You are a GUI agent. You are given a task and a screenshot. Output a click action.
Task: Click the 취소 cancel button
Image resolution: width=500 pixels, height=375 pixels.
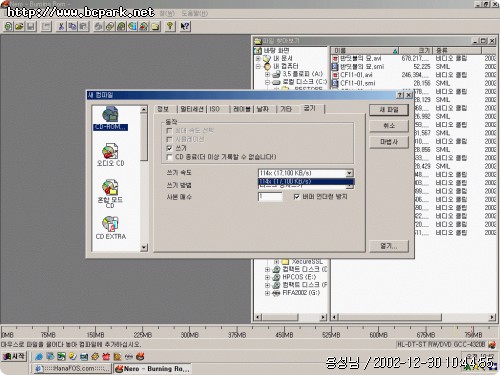click(389, 126)
